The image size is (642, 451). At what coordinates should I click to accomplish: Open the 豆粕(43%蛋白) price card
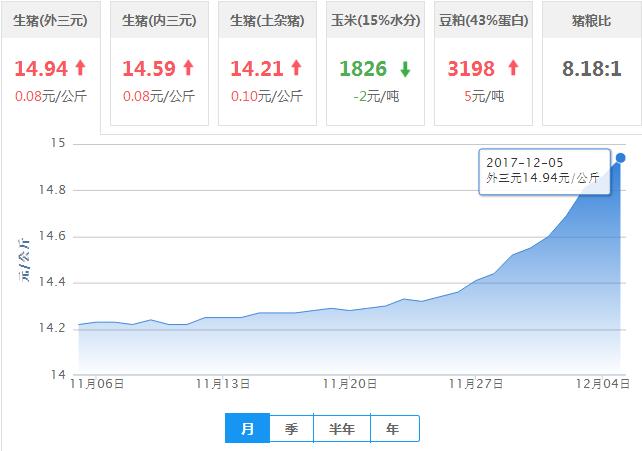[484, 63]
